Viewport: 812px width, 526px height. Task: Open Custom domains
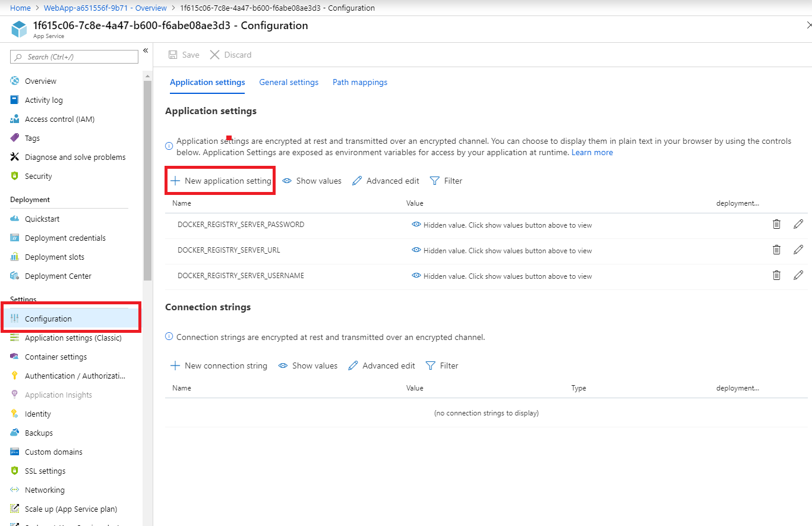click(53, 452)
